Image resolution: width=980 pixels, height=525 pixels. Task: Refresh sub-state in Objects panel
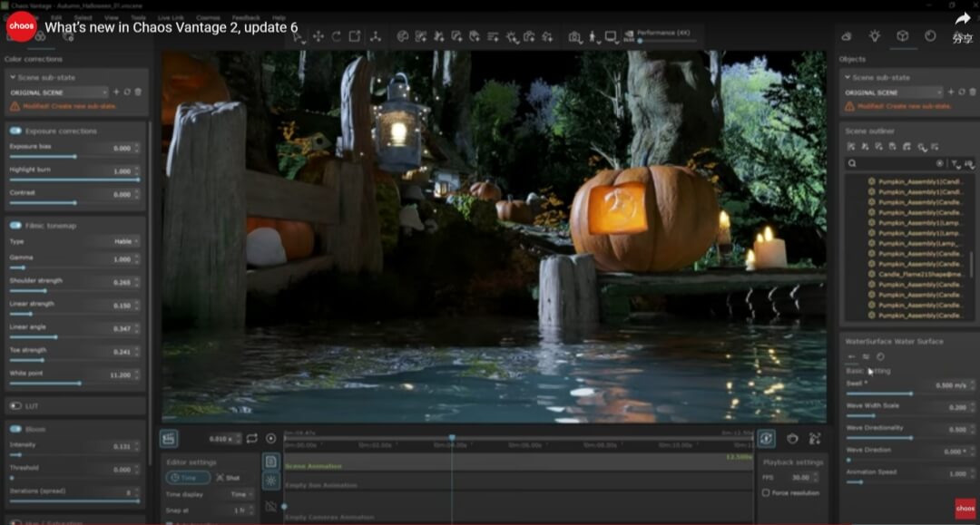[x=962, y=92]
